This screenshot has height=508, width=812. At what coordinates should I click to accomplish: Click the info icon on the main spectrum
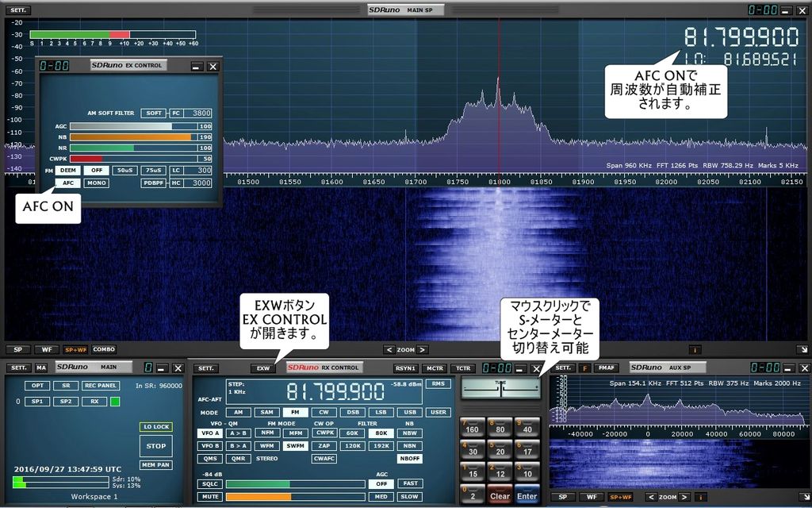[695, 349]
